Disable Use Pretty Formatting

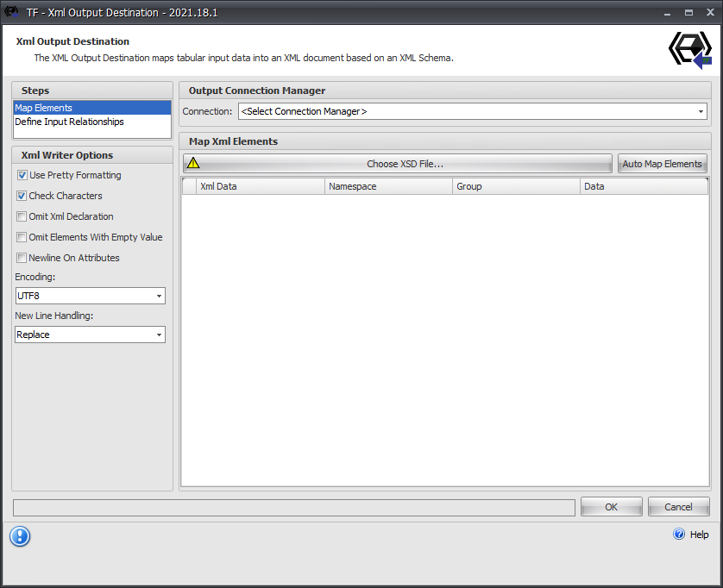pyautogui.click(x=21, y=175)
